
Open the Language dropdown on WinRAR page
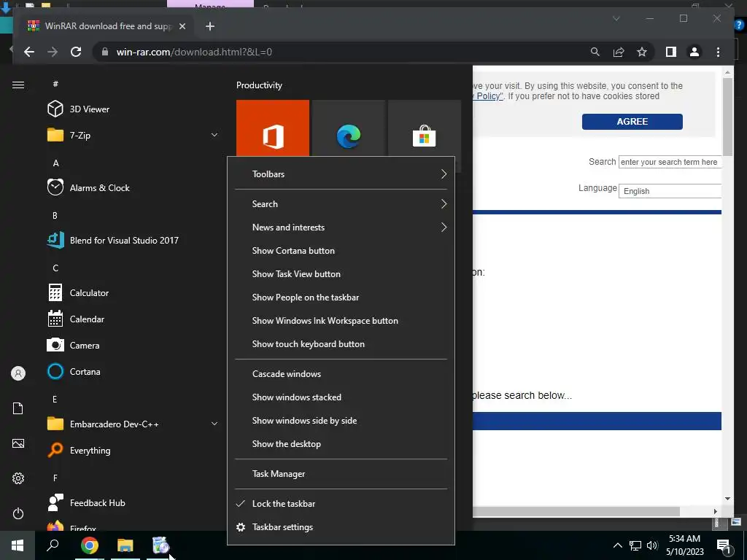click(x=670, y=191)
